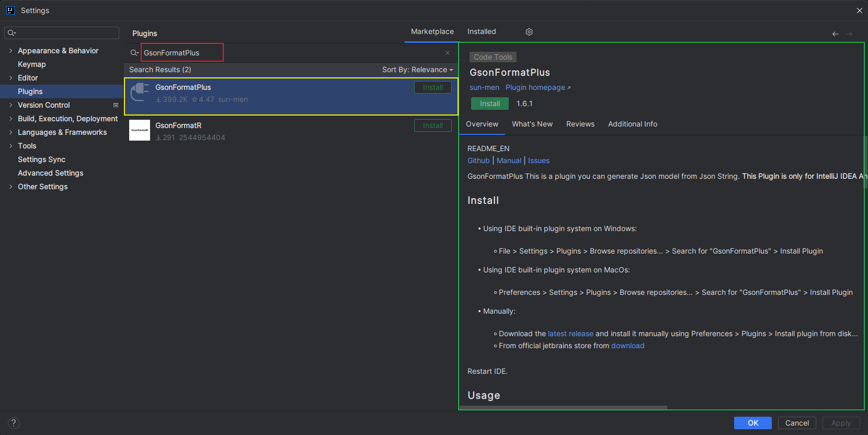Click the Code Tools category tag

tap(493, 57)
